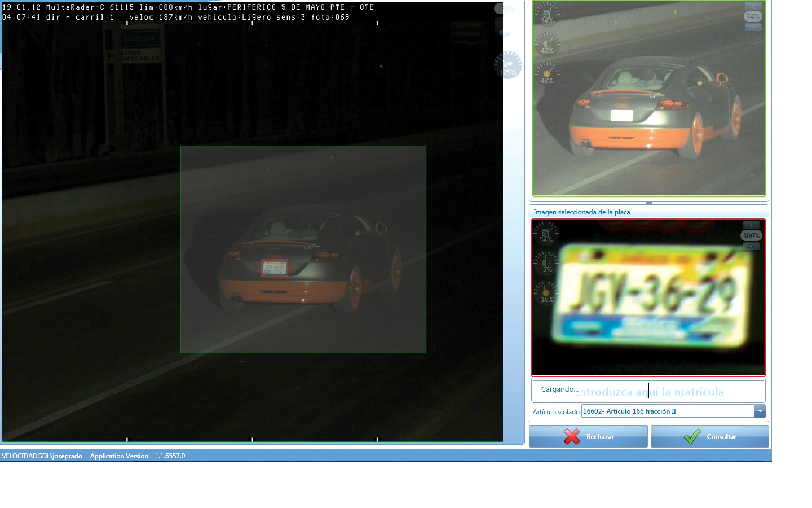The image size is (812, 508).
Task: Click the green checkmark icon on Consultar
Action: coord(692,436)
